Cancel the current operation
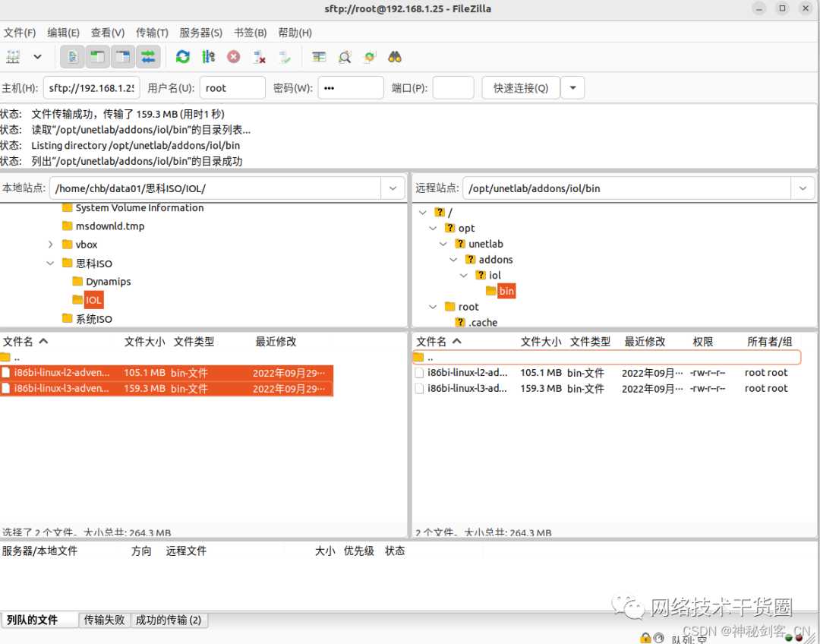The width and height of the screenshot is (820, 644). (x=233, y=57)
